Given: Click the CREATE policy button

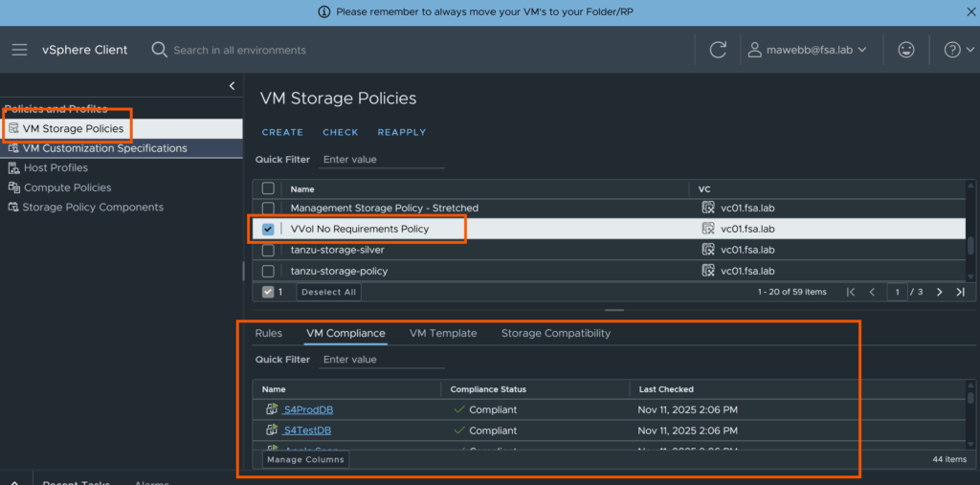Looking at the screenshot, I should point(282,132).
